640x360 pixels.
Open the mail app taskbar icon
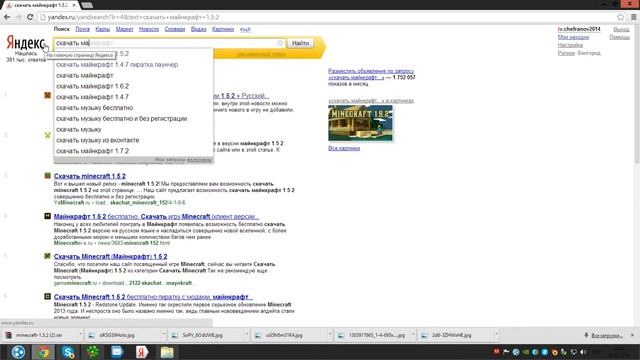(117, 352)
